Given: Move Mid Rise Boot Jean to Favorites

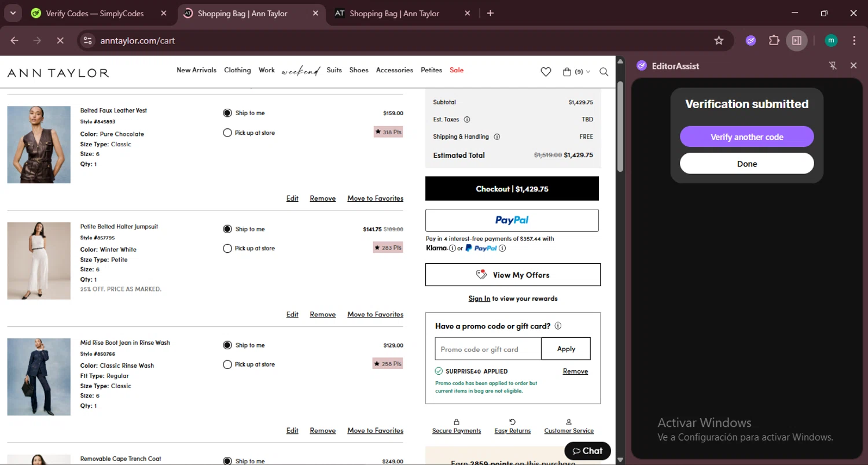Looking at the screenshot, I should point(375,430).
